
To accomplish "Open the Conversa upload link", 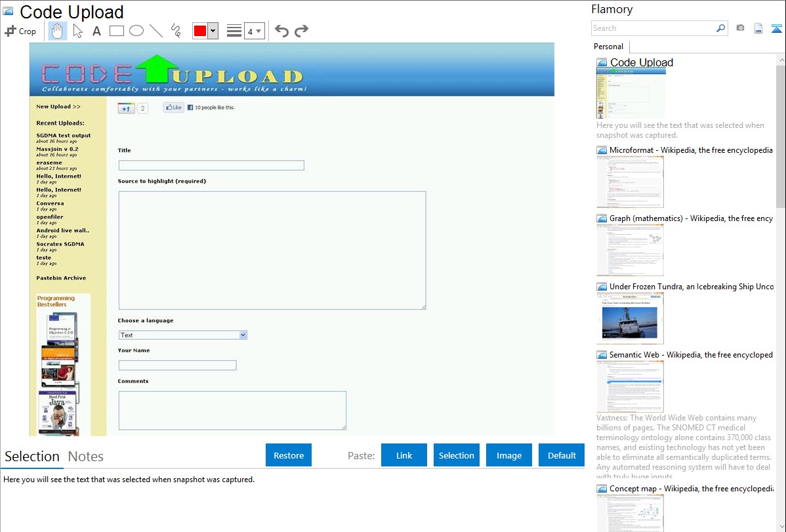I will (x=50, y=203).
